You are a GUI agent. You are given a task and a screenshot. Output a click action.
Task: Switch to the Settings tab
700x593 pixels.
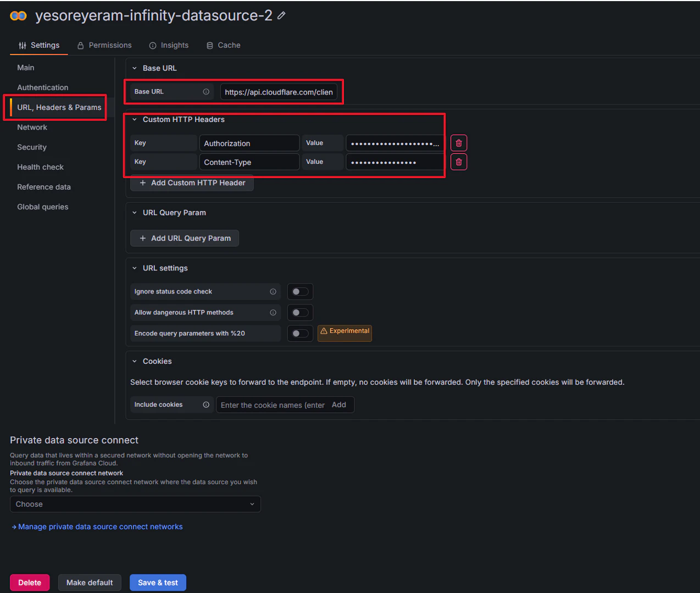coord(39,45)
